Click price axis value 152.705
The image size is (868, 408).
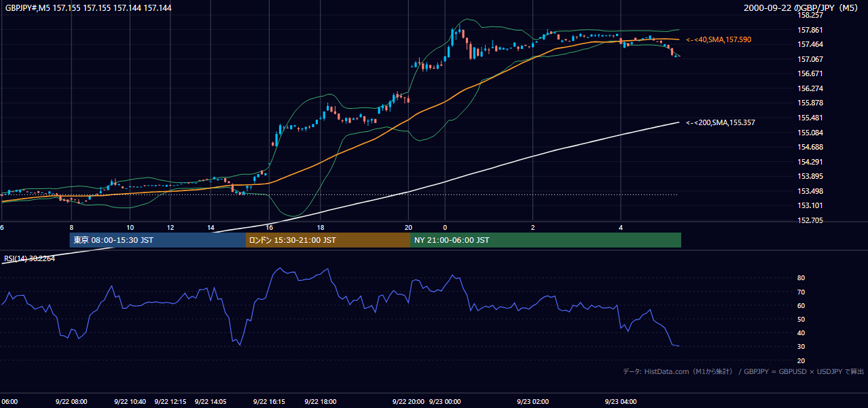pyautogui.click(x=810, y=220)
